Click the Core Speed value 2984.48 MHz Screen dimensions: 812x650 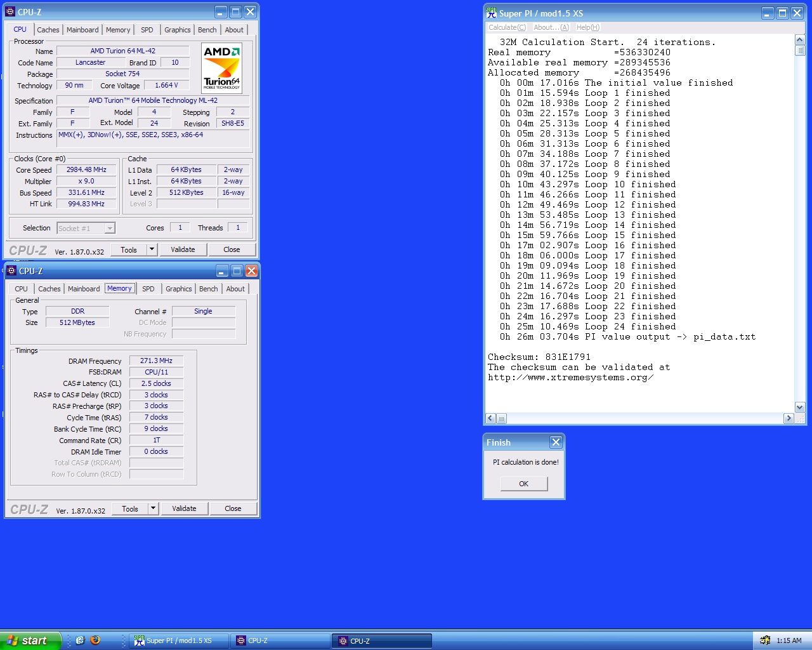tap(86, 170)
